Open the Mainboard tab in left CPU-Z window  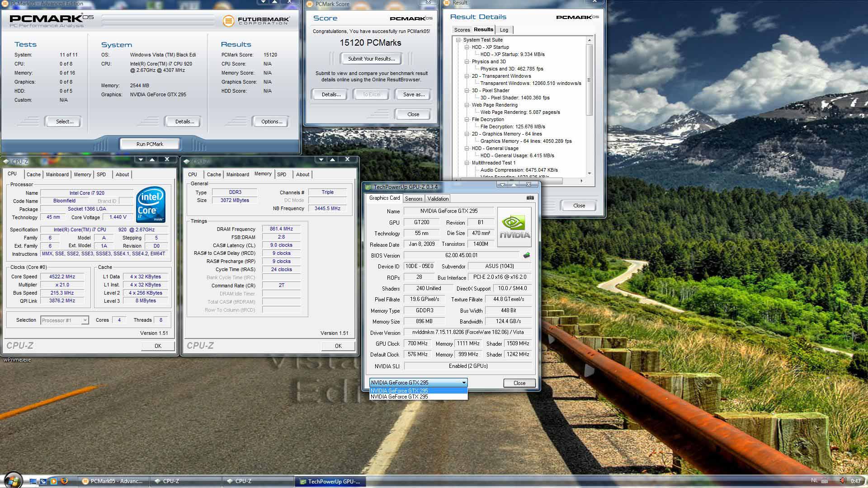57,174
